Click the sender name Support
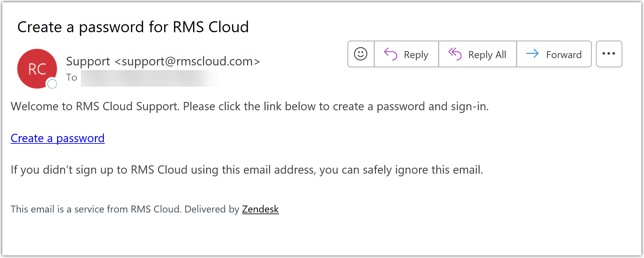The height and width of the screenshot is (258, 644). pyautogui.click(x=88, y=61)
